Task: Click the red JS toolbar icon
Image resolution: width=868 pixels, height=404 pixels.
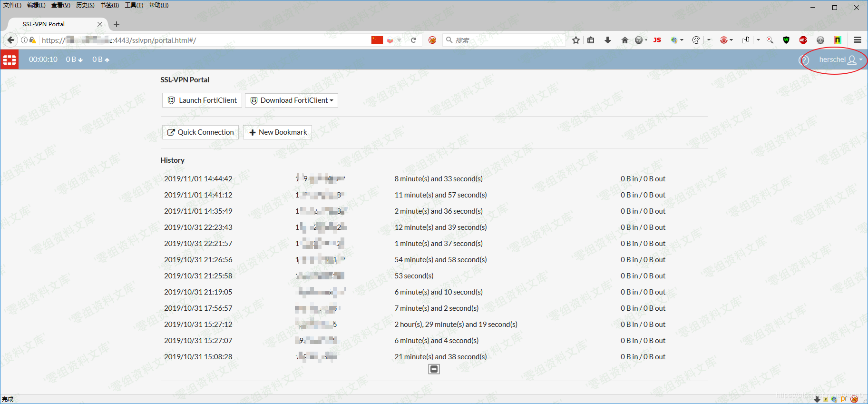Action: coord(657,40)
